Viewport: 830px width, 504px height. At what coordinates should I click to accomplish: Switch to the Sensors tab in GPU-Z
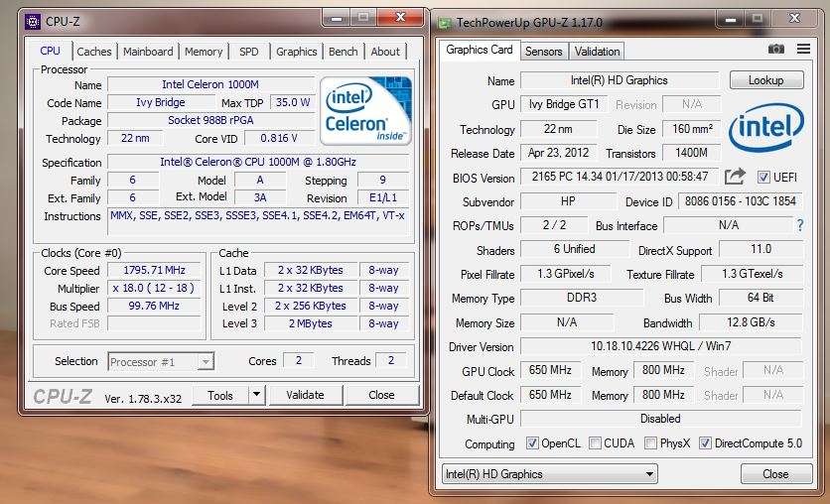[544, 52]
